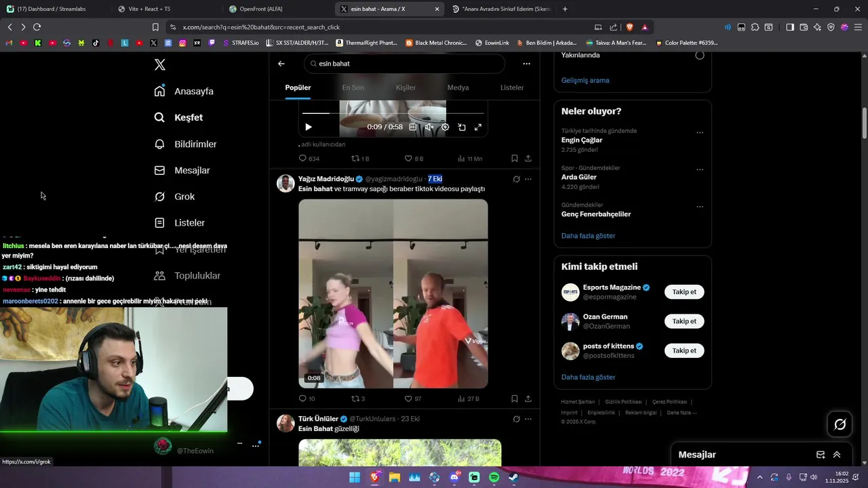
Task: Enter fullscreen on top video
Action: pyautogui.click(x=477, y=127)
